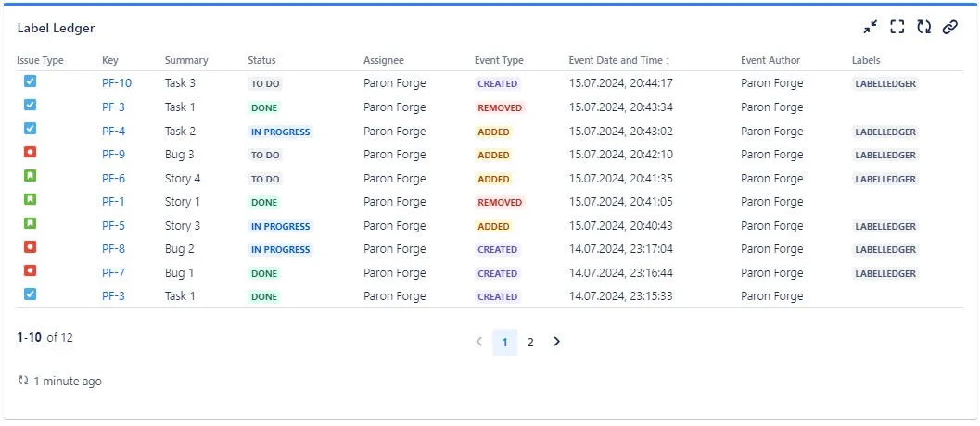980x426 pixels.
Task: Click the bug icon for PF-8
Action: pyautogui.click(x=30, y=246)
